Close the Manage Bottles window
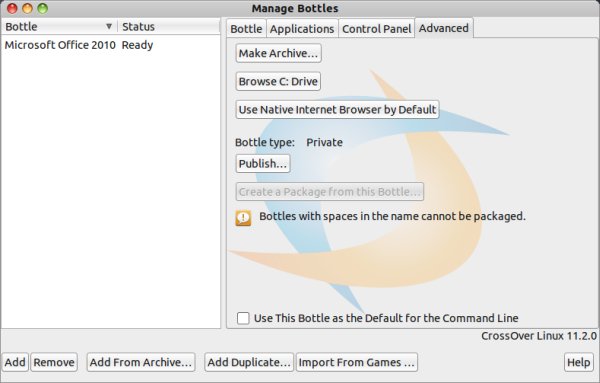600x383 pixels. (x=12, y=8)
